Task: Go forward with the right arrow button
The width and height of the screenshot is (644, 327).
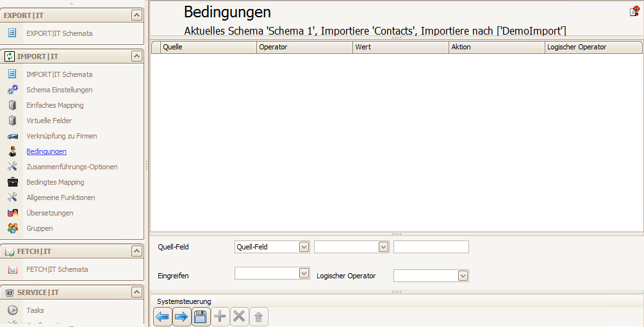Action: [181, 317]
